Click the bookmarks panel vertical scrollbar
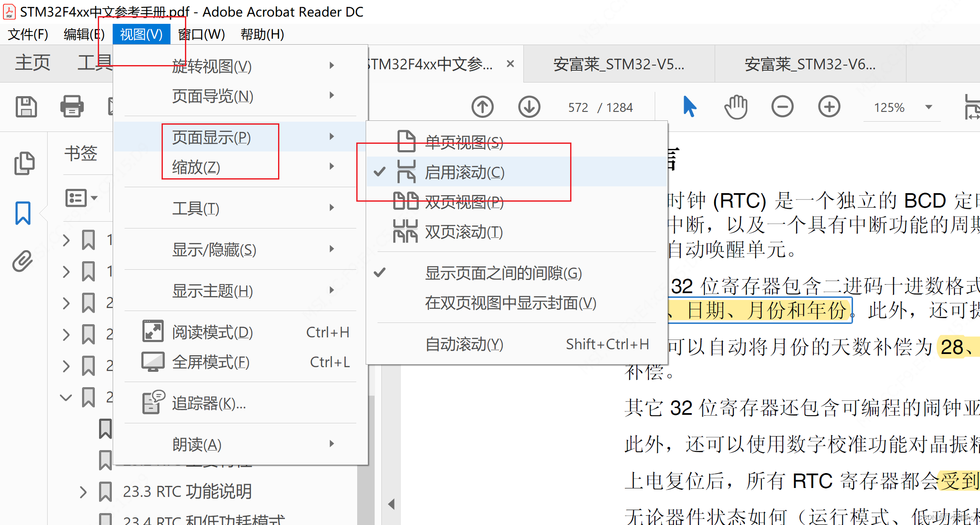The image size is (980, 525). tap(365, 459)
